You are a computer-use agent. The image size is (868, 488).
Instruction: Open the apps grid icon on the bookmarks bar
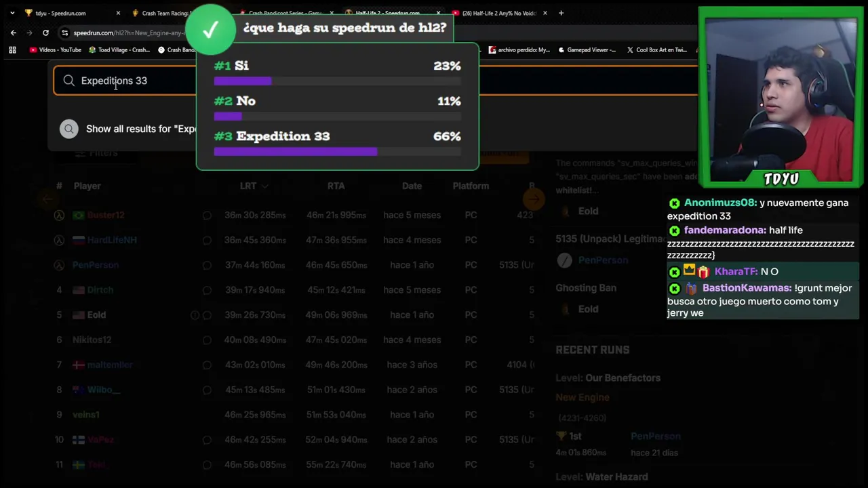pyautogui.click(x=12, y=49)
